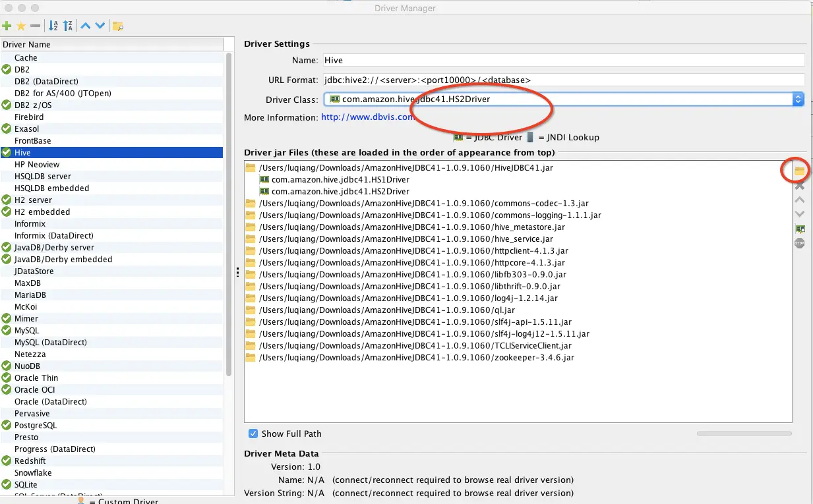Open file chooser to add jar files
Screen dimensions: 813x504
800,171
